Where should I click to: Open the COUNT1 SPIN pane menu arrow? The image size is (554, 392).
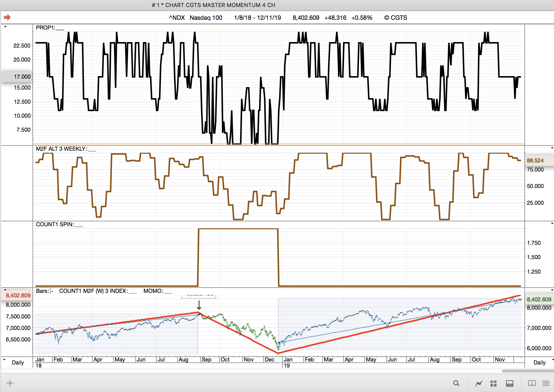pos(552,223)
